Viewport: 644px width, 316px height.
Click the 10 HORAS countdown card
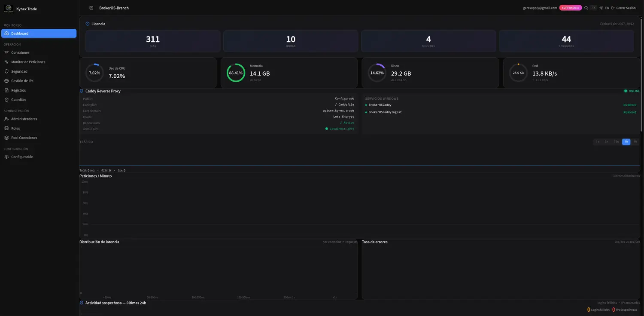pyautogui.click(x=291, y=41)
